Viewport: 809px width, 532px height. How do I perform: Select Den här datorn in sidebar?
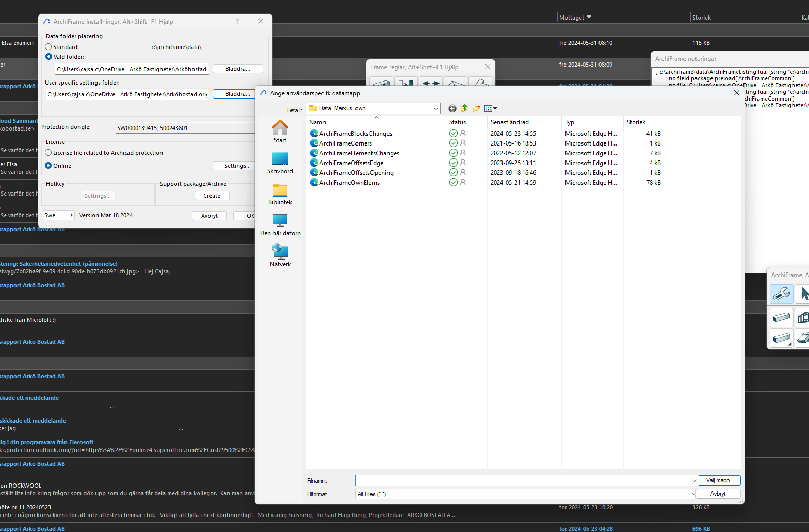[x=280, y=225]
